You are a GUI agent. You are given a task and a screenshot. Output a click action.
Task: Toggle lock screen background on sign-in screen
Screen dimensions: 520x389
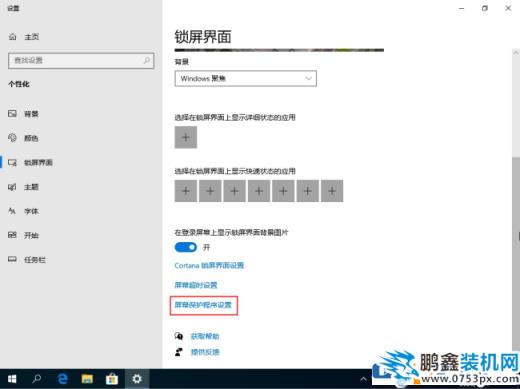tap(186, 247)
